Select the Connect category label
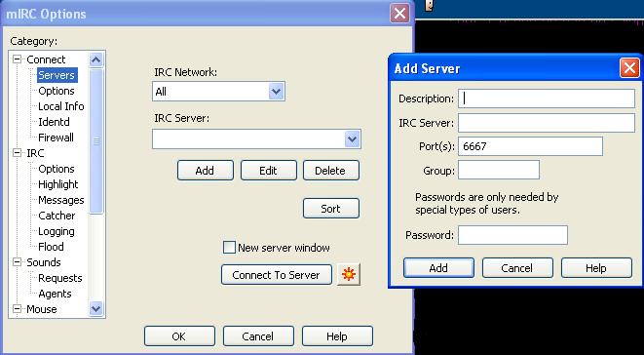This screenshot has width=644, height=355. 46,59
